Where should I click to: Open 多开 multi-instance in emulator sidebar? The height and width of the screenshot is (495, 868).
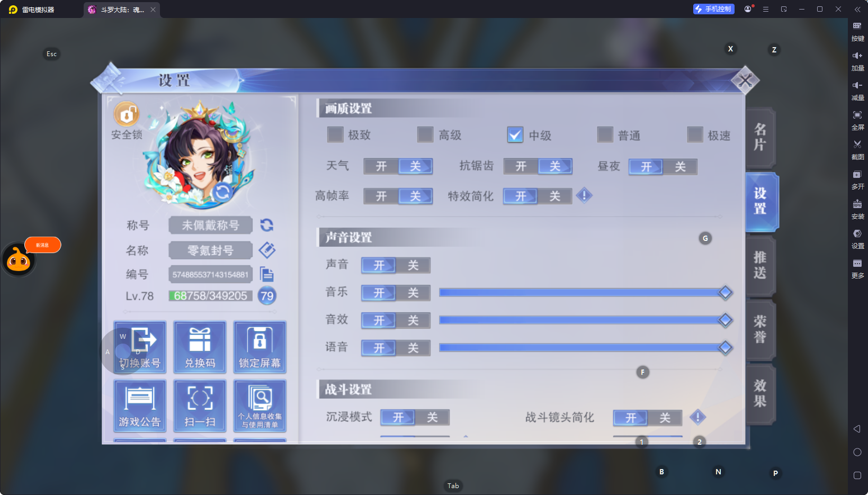[x=858, y=180]
